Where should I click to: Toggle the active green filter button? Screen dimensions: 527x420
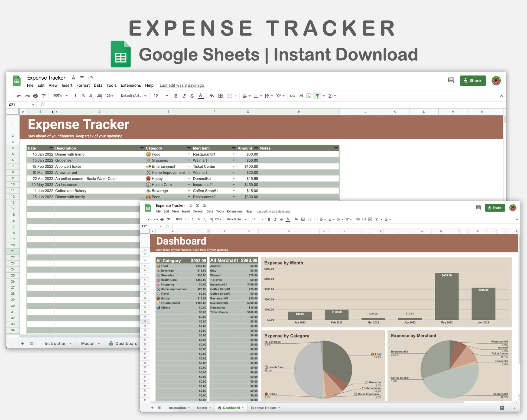[x=317, y=96]
